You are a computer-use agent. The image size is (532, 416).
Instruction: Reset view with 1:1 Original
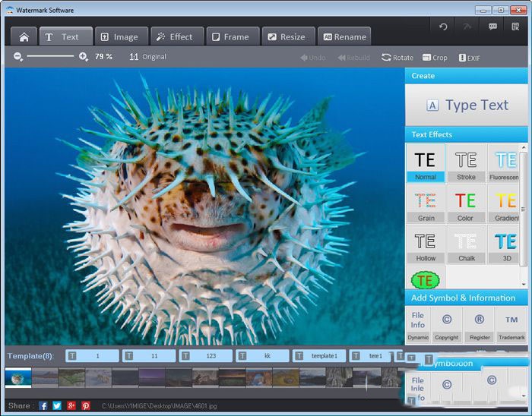tap(147, 57)
